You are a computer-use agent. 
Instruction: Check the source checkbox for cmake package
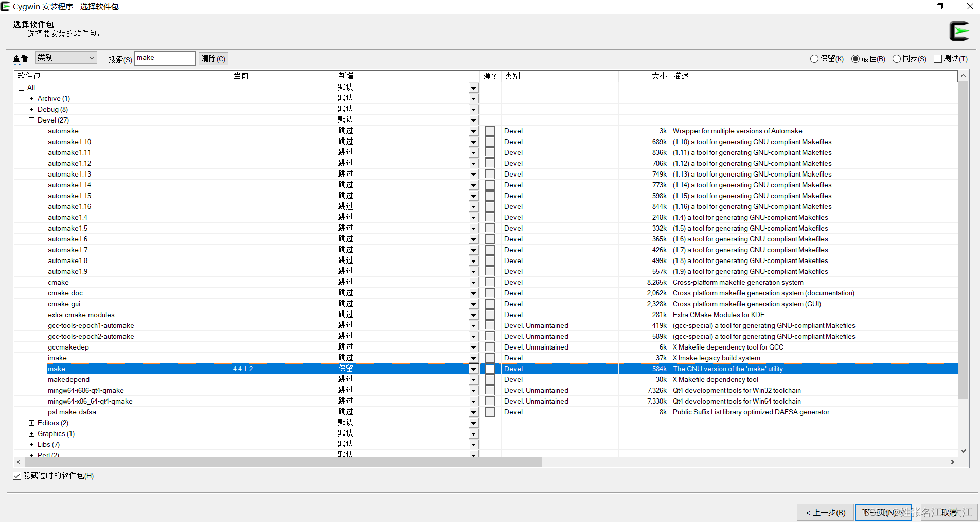[490, 282]
